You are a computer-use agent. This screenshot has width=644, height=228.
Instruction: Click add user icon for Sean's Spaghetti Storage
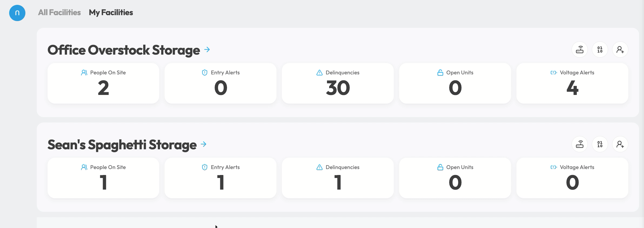pyautogui.click(x=620, y=144)
